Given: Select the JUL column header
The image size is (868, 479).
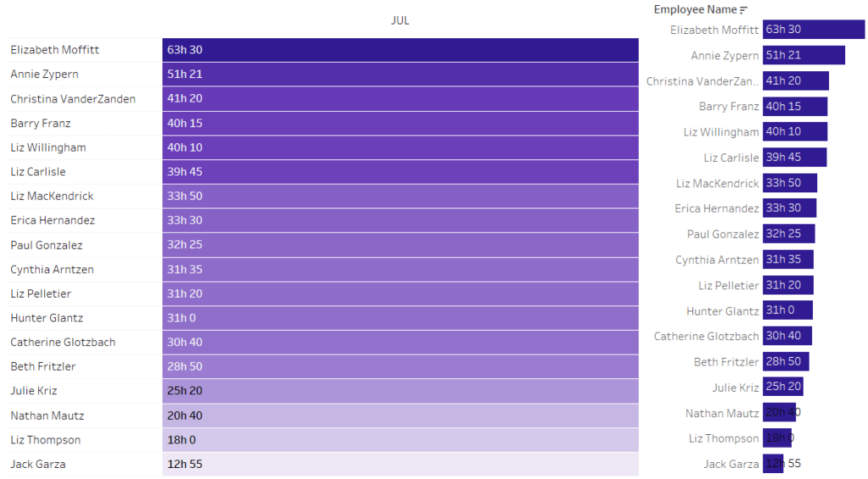Looking at the screenshot, I should point(400,20).
